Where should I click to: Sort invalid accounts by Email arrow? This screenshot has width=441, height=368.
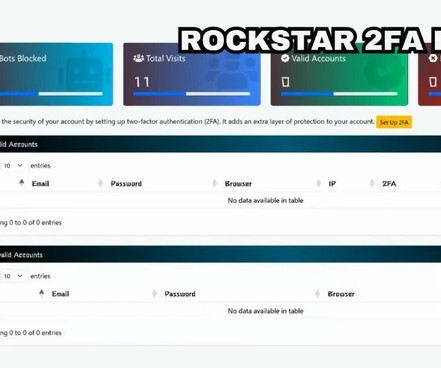(x=42, y=293)
